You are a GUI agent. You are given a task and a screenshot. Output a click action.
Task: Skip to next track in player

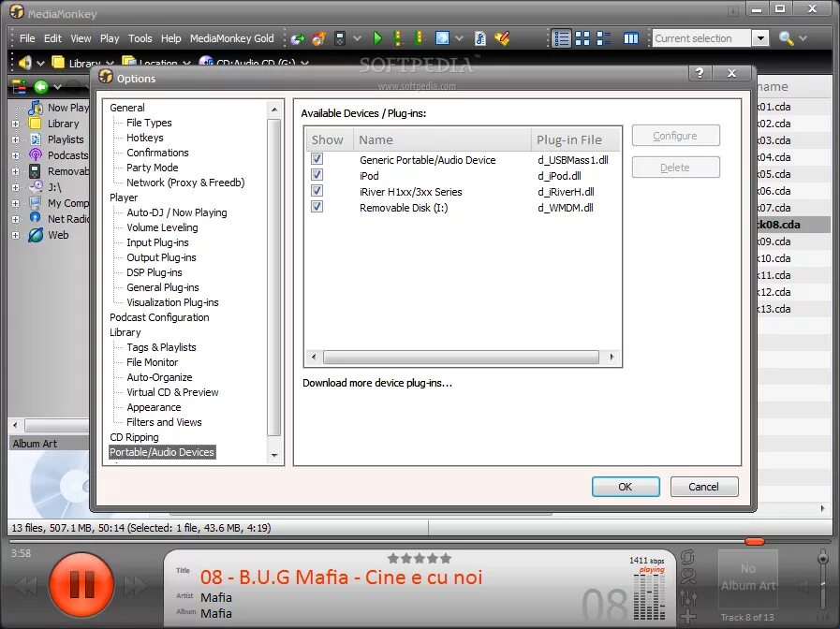click(136, 586)
